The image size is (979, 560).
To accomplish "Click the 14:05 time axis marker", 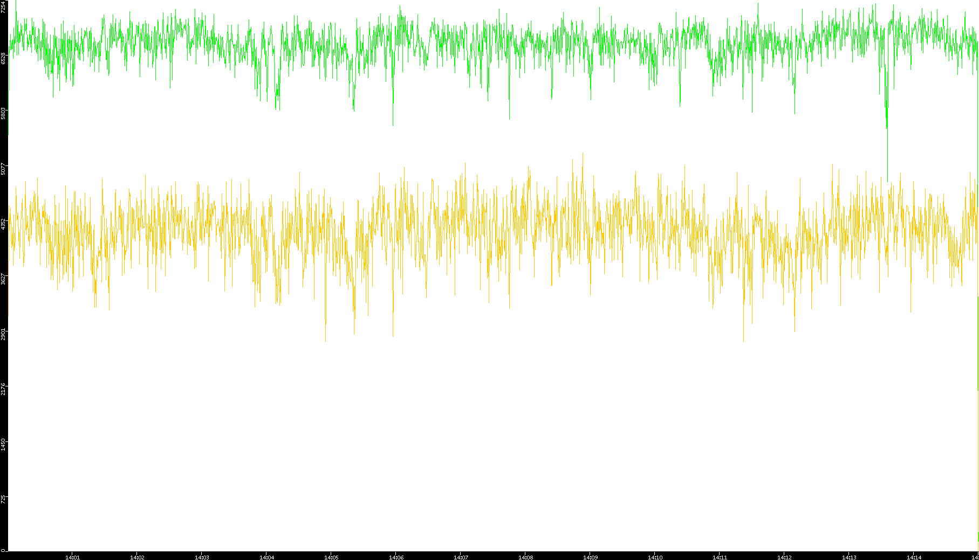I will (x=331, y=557).
